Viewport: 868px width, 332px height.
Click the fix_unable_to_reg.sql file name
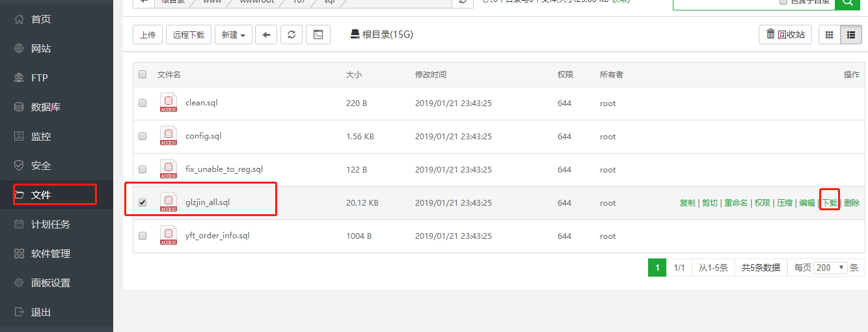click(x=224, y=169)
